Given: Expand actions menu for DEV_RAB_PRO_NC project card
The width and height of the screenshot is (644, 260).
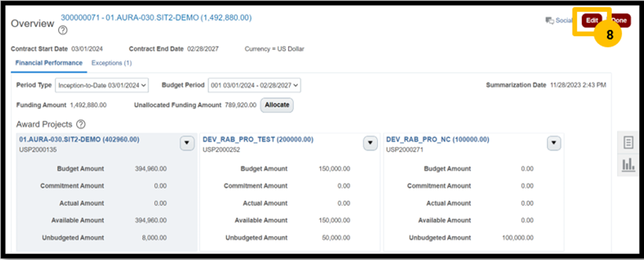Looking at the screenshot, I should 554,143.
